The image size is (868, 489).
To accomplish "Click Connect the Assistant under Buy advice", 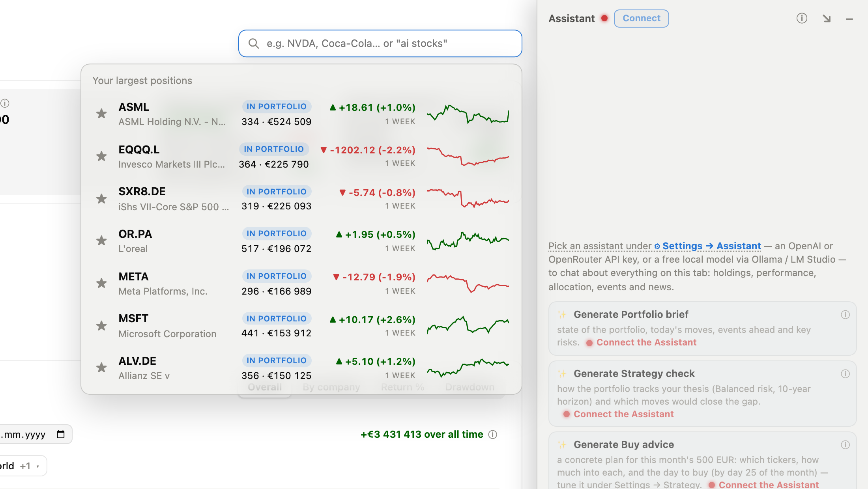I will pos(769,485).
